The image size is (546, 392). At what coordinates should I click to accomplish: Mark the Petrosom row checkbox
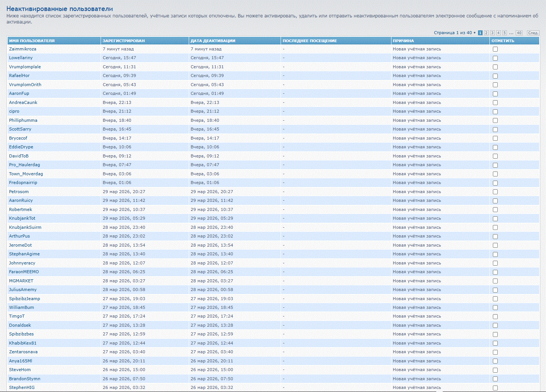495,192
